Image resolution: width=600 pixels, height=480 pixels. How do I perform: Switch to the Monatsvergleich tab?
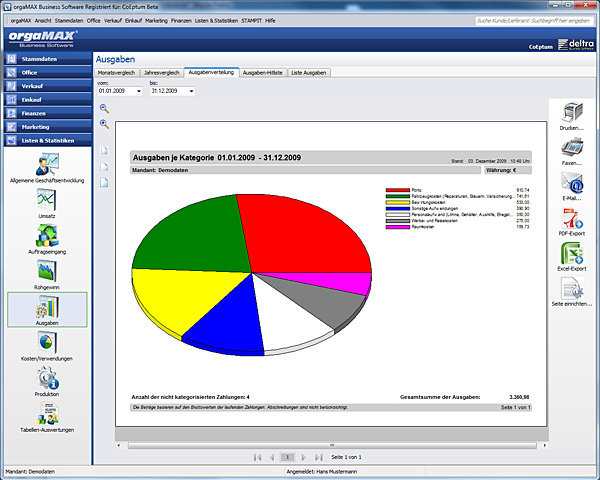coord(116,73)
